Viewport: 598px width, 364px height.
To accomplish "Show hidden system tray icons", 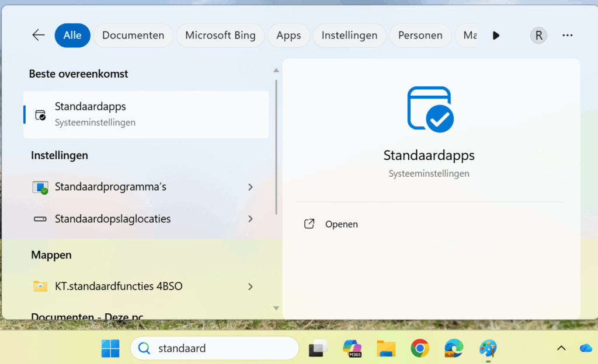I will point(561,348).
